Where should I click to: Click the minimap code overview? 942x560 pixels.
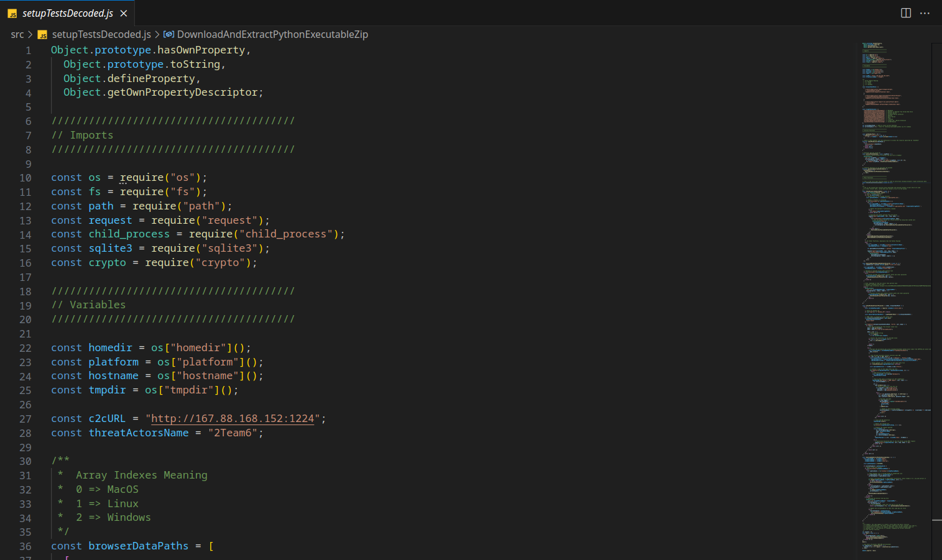click(895, 298)
